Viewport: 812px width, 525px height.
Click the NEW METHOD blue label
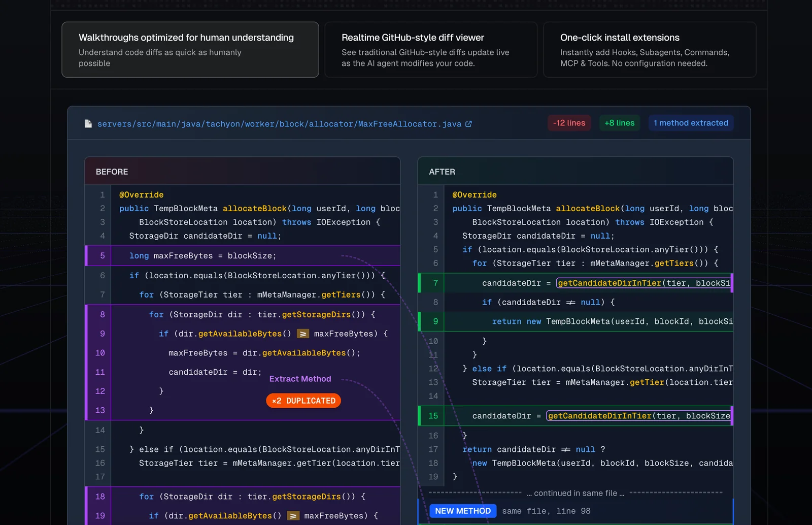pos(463,511)
